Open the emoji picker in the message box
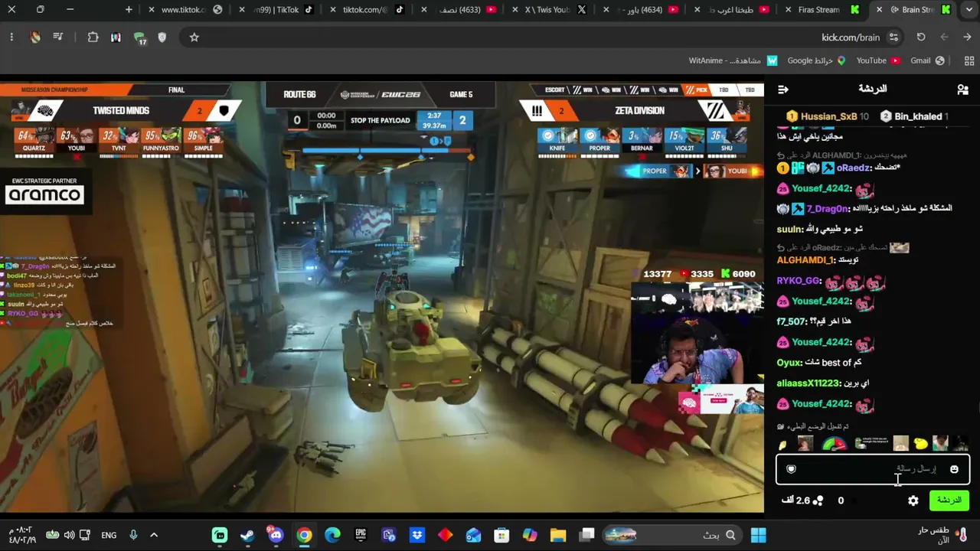Screen dimensions: 980x551 click(x=954, y=469)
